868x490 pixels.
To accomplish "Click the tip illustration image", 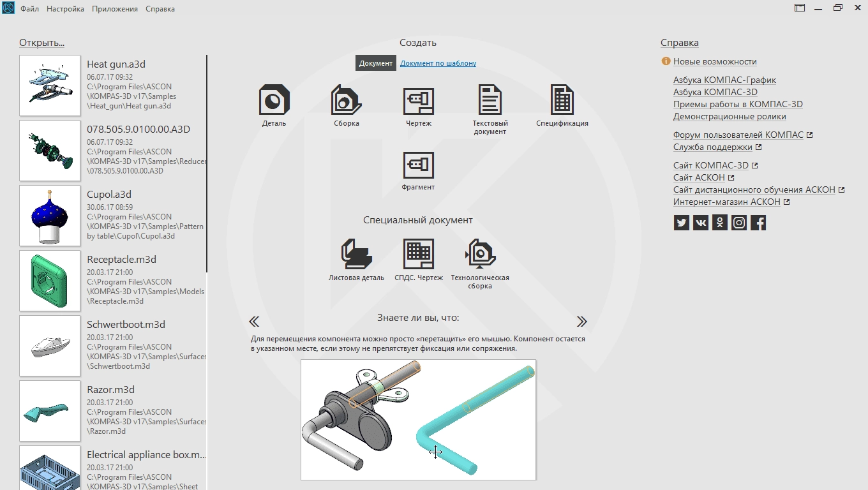I will (x=419, y=420).
